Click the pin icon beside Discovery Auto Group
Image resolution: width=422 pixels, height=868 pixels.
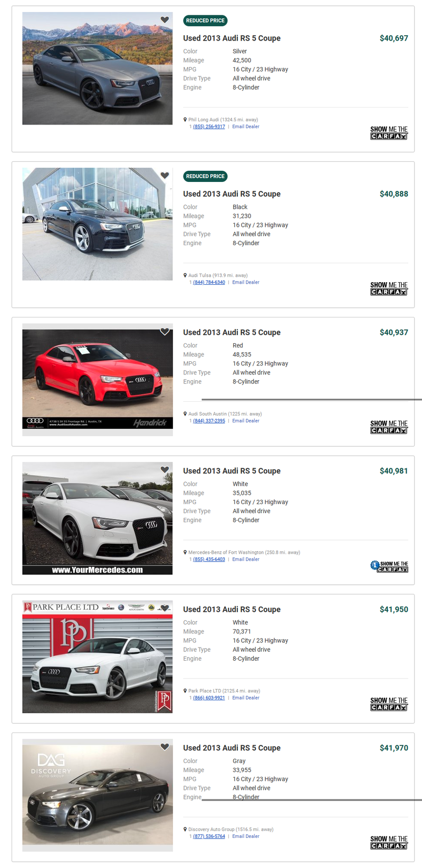pos(185,830)
